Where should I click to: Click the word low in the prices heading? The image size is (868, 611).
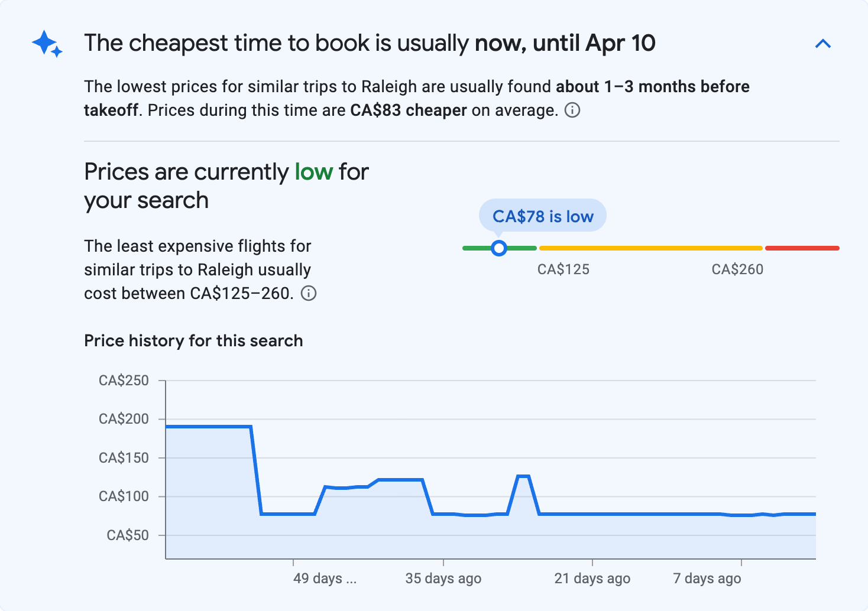[314, 171]
